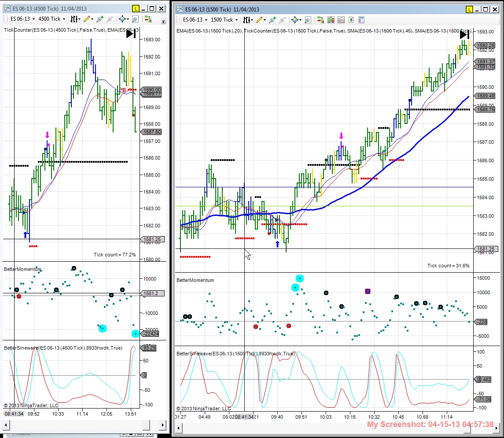Zoom out on the 4500 Tick chart
Screen dimensions: 504x438
click(x=110, y=19)
